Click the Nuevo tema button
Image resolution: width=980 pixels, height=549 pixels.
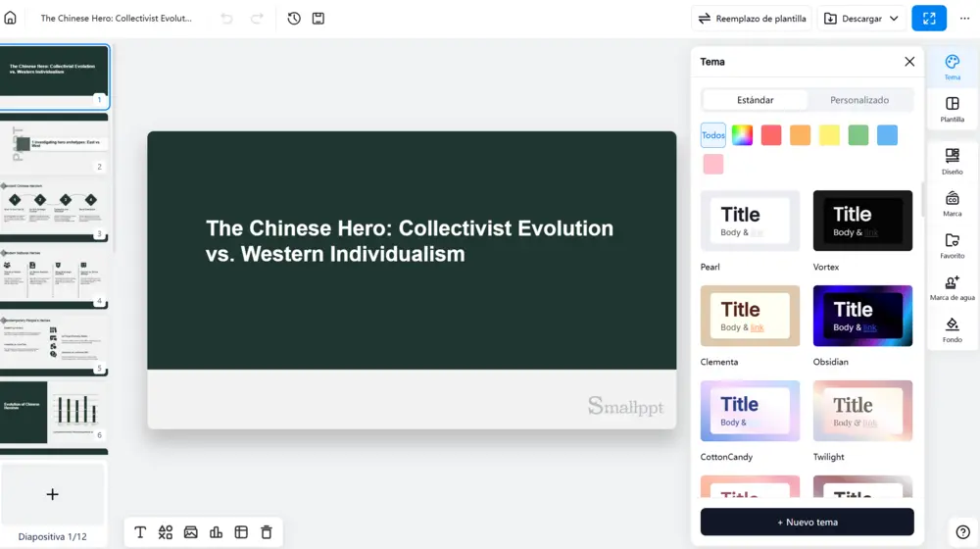click(x=807, y=523)
